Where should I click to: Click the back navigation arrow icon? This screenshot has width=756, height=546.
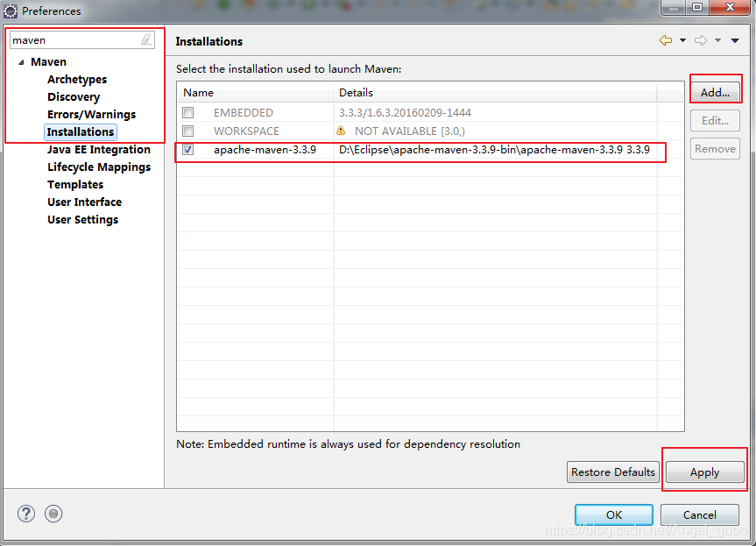click(666, 40)
